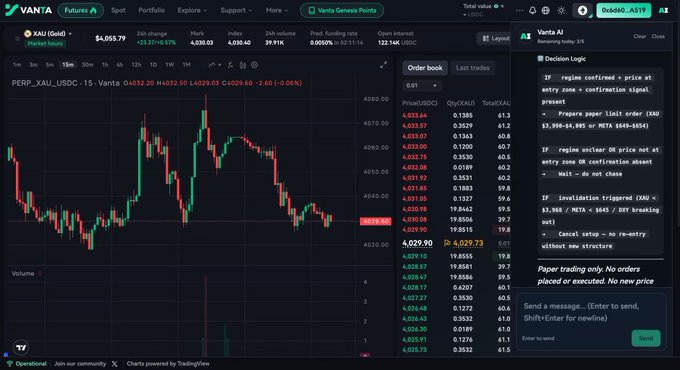Switch to Last trades tab
The height and width of the screenshot is (370, 680).
(x=472, y=68)
